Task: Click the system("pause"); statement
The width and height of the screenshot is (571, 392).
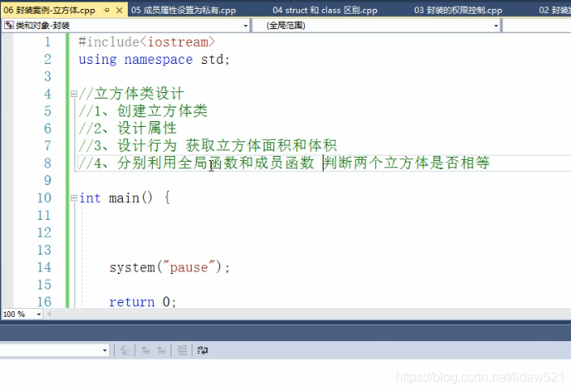Action: tap(170, 268)
